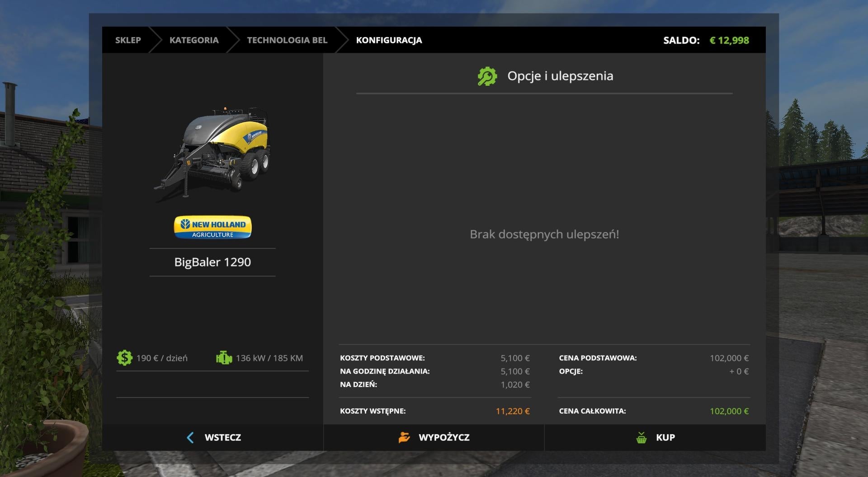The width and height of the screenshot is (868, 477).
Task: Click the New Holland Agriculture brand logo
Action: click(x=212, y=227)
